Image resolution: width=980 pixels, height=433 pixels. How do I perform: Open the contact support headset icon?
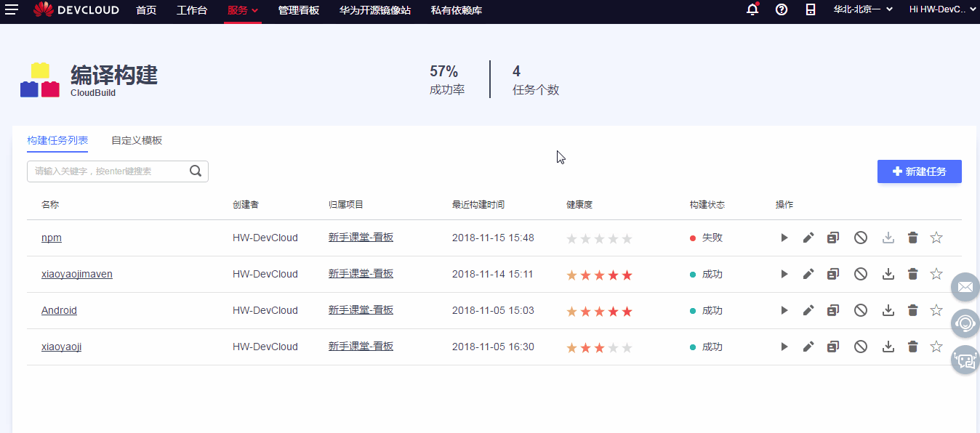pos(965,323)
